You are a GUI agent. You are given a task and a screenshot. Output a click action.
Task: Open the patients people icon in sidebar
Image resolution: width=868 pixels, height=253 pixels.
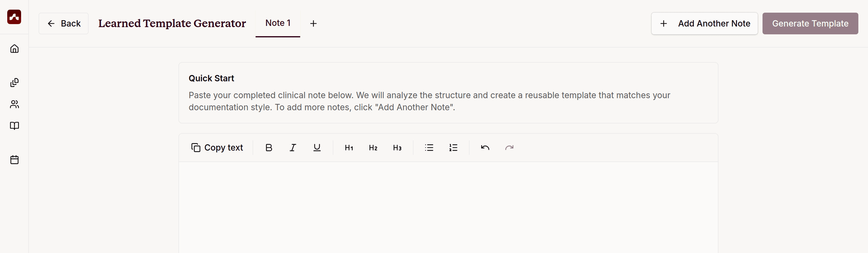coord(14,104)
